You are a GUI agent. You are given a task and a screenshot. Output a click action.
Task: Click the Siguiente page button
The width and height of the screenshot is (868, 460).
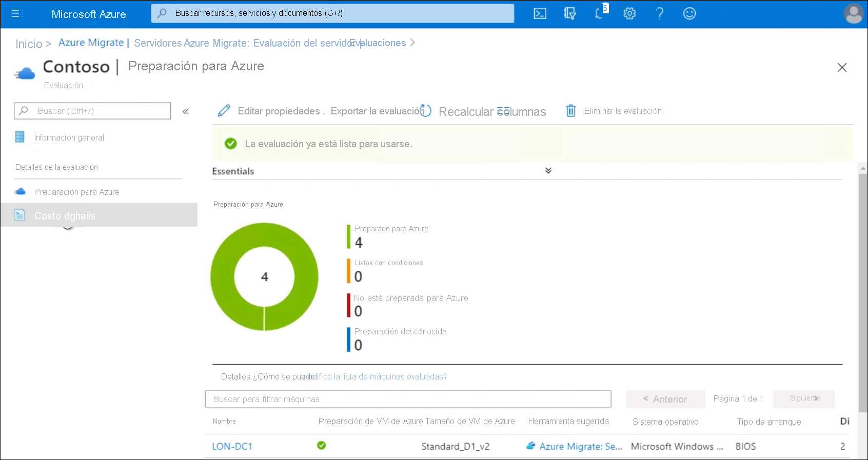pos(804,398)
